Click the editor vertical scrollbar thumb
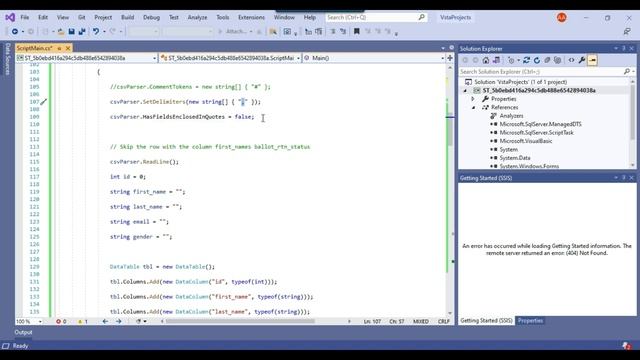 click(x=450, y=131)
